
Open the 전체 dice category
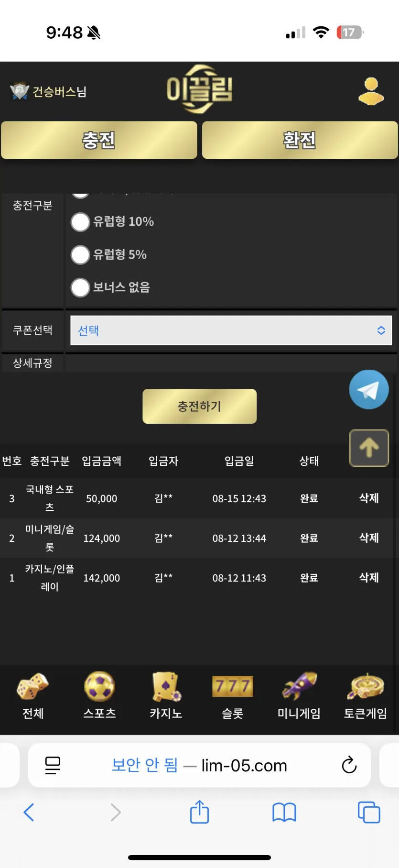[x=32, y=696]
